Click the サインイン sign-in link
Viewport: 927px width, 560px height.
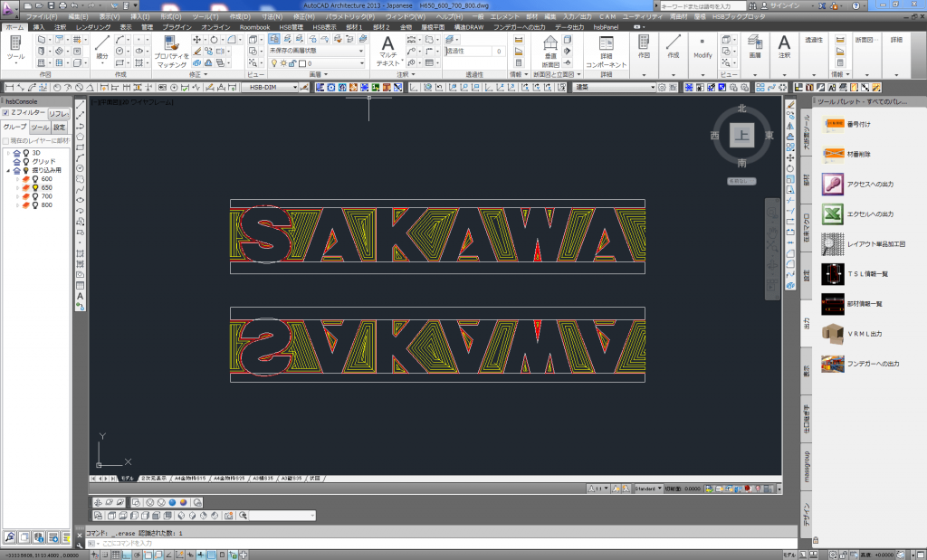[x=785, y=6]
